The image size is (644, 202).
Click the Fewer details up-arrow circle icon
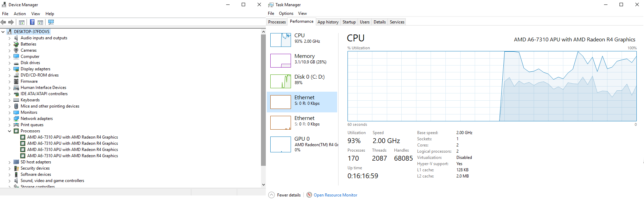pyautogui.click(x=272, y=195)
